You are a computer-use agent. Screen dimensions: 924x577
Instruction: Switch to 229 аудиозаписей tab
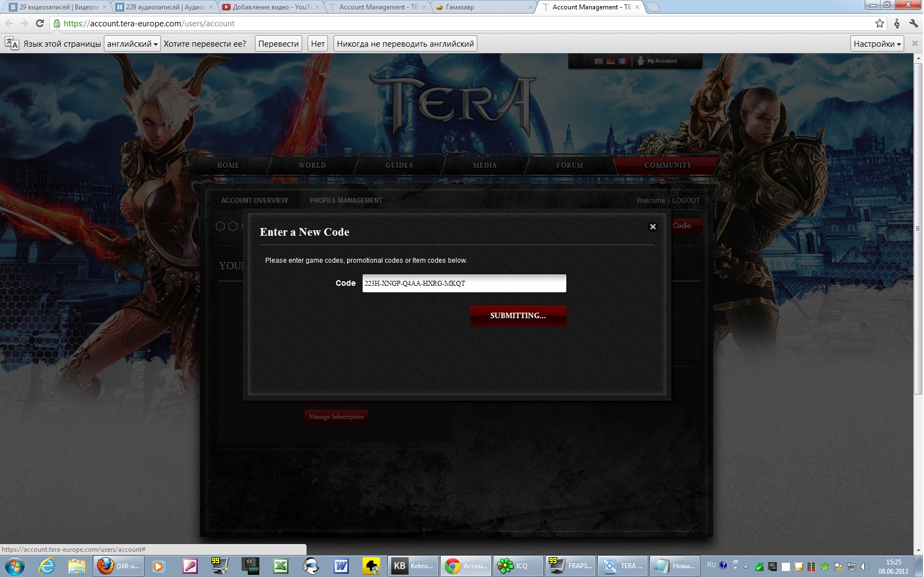164,7
